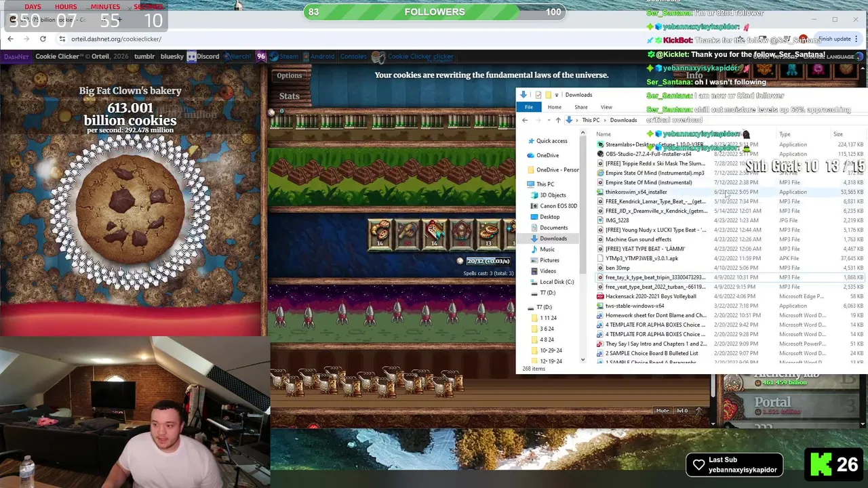Viewport: 868px width, 488px height.
Task: Select 2 SAMPLE Choice Board B Bulleted List
Action: [651, 353]
